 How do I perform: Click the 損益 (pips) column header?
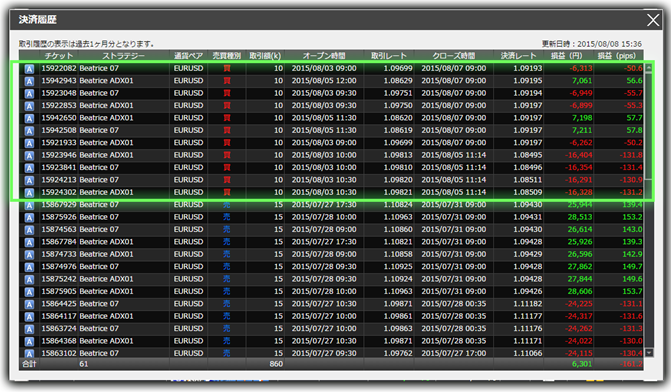pyautogui.click(x=617, y=56)
